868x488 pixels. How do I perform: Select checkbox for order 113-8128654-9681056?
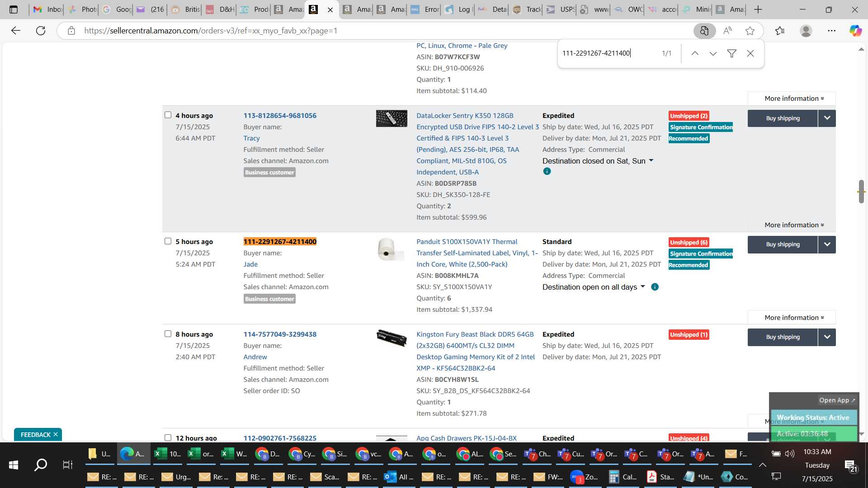(168, 115)
